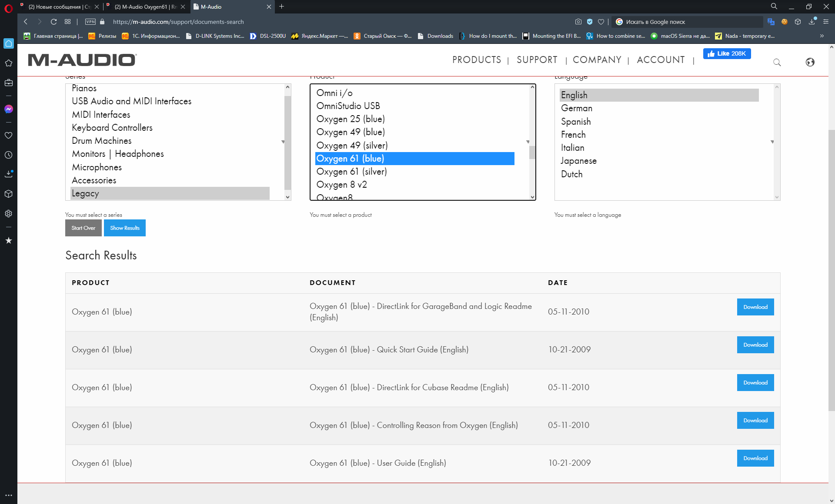Screen dimensions: 835x504
Task: Click Show Results button
Action: pos(124,228)
